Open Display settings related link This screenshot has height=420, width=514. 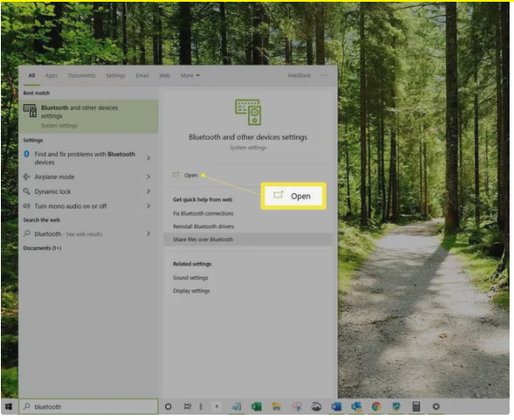[x=192, y=291]
